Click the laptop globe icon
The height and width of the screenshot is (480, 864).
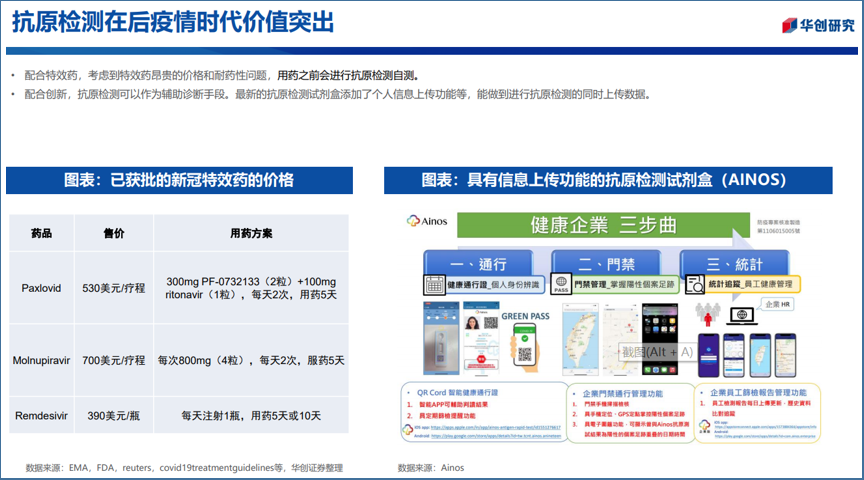[x=742, y=316]
